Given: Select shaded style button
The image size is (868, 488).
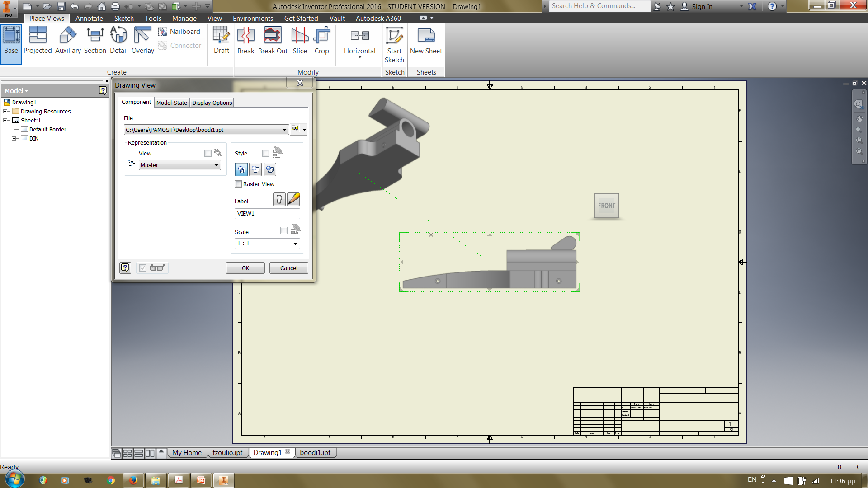Looking at the screenshot, I should pos(270,170).
